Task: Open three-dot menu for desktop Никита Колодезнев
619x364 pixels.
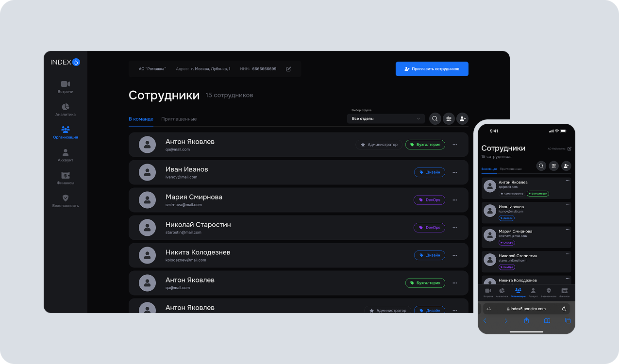Action: pyautogui.click(x=455, y=255)
